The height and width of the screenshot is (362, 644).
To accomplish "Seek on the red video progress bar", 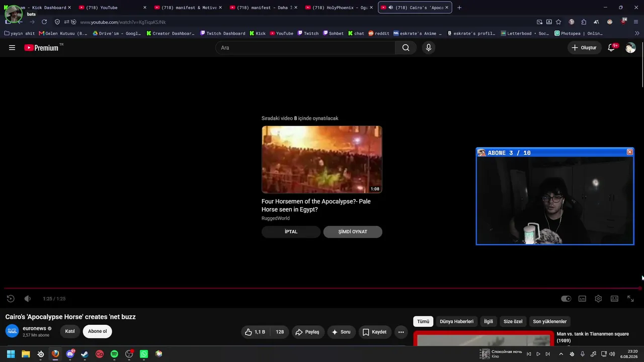I will click(322, 289).
